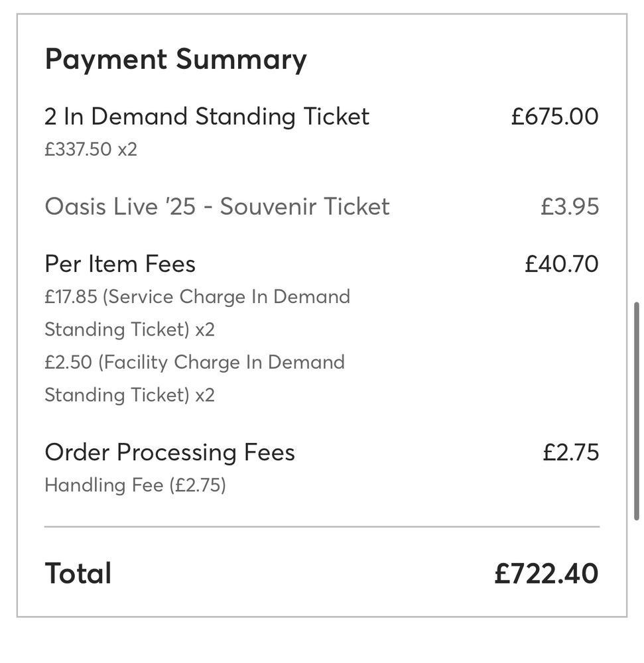Click the Payment Summary heading
The height and width of the screenshot is (663, 644).
[175, 60]
